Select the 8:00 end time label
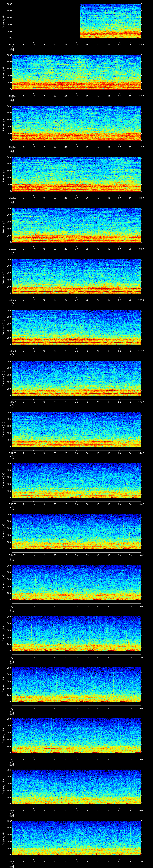The image size is (153, 868). tap(141, 198)
